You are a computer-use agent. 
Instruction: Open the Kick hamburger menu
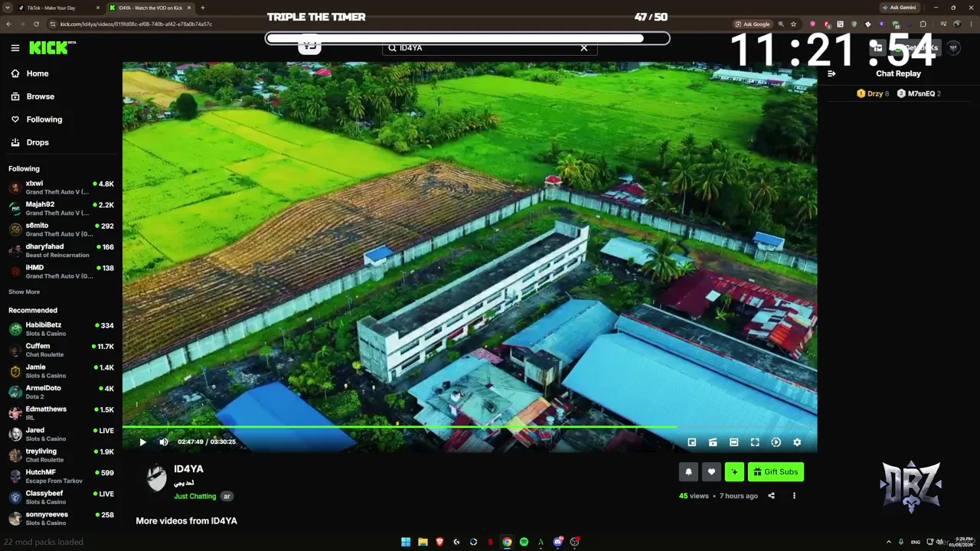(x=15, y=48)
